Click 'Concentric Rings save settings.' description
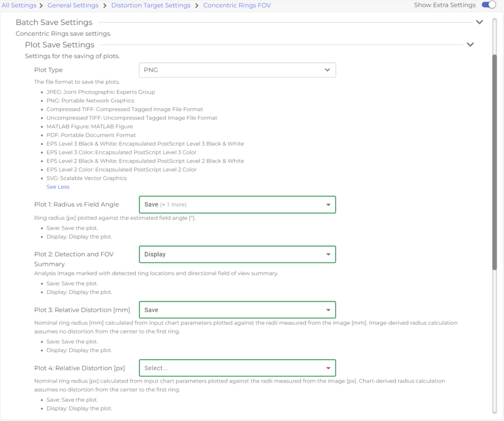 [63, 34]
